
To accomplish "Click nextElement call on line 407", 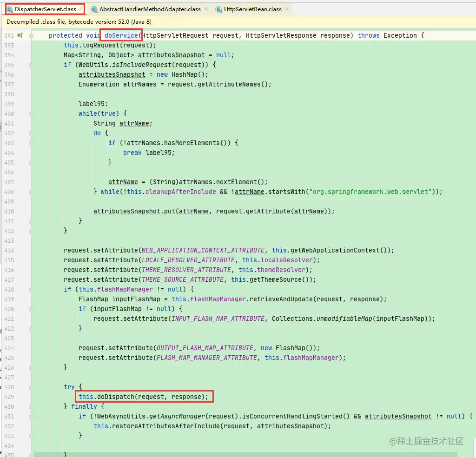I will (x=237, y=182).
